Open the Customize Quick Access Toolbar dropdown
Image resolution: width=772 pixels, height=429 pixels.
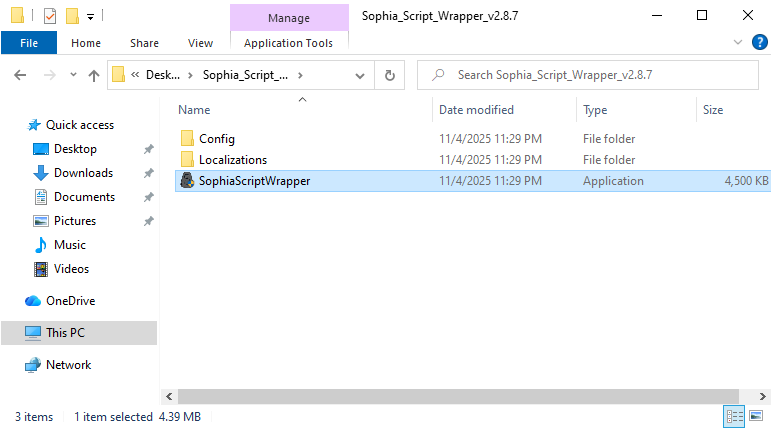pyautogui.click(x=90, y=16)
